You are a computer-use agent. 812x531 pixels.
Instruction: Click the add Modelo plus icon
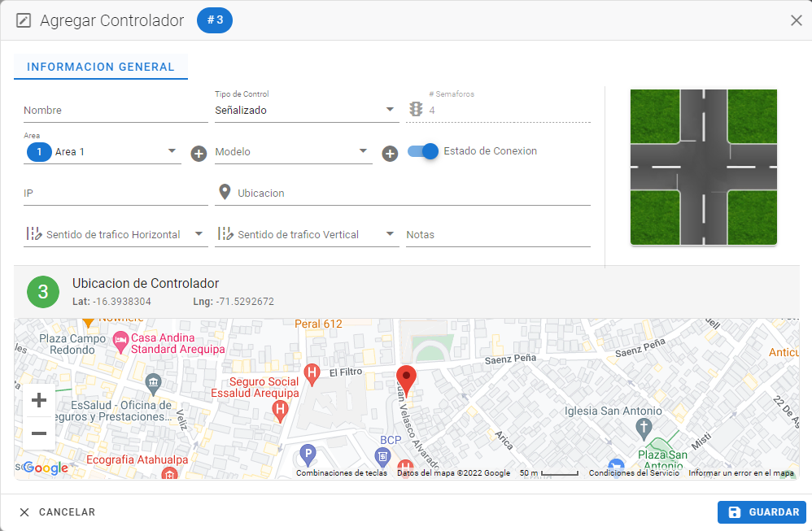tap(390, 154)
